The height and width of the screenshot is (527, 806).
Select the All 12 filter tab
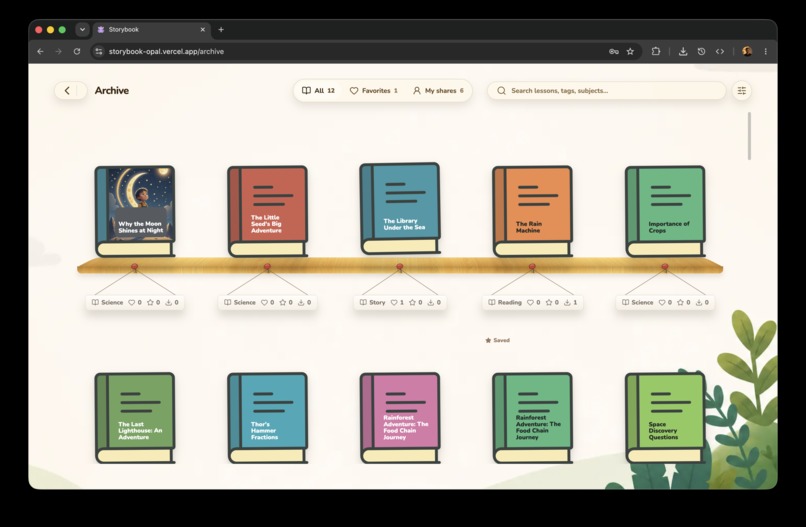[x=318, y=90]
